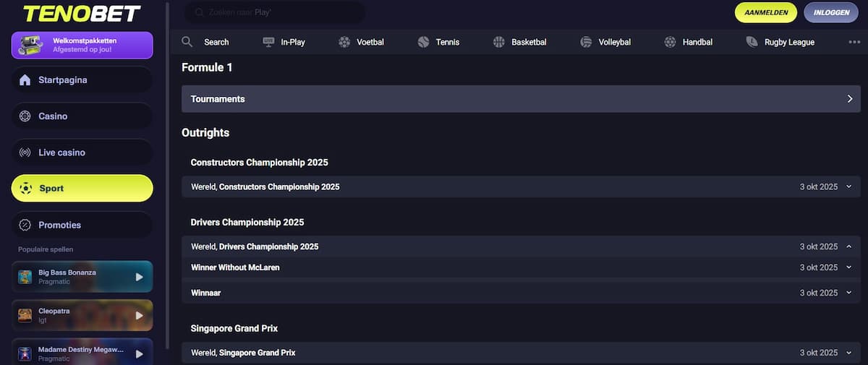The height and width of the screenshot is (365, 868).
Task: Click the In-Play monitor icon
Action: coord(268,42)
